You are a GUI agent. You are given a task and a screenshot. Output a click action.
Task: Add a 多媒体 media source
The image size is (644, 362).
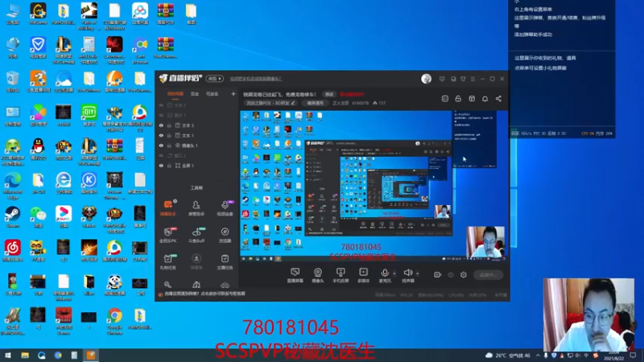(364, 275)
